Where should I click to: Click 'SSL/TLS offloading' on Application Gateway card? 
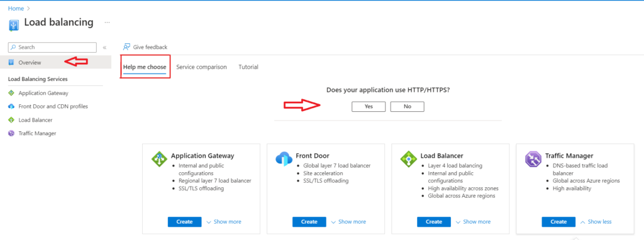[201, 188]
